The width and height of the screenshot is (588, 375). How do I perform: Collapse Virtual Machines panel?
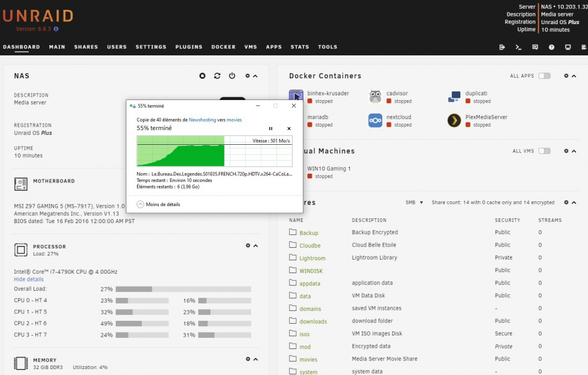[574, 151]
